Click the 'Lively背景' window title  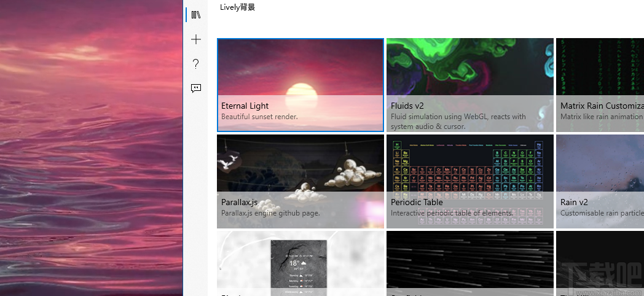pyautogui.click(x=237, y=7)
